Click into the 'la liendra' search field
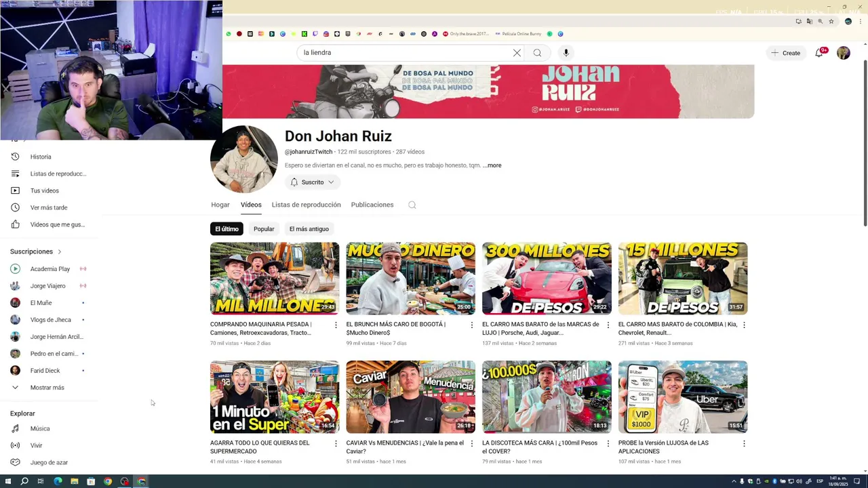Image resolution: width=868 pixels, height=488 pixels. point(403,53)
